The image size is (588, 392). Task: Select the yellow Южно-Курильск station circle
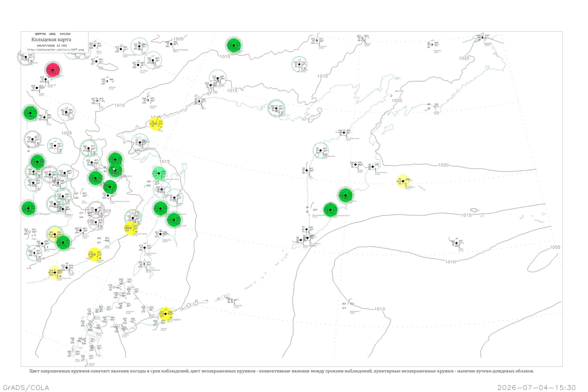point(165,314)
